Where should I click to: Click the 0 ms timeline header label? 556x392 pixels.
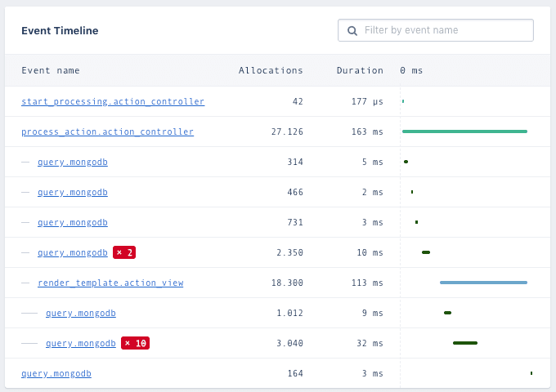click(411, 70)
